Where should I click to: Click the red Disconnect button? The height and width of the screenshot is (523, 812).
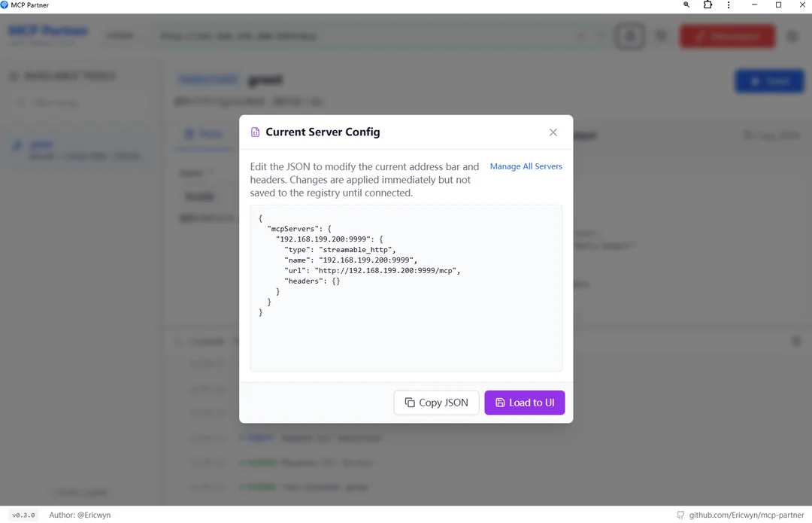(x=727, y=36)
